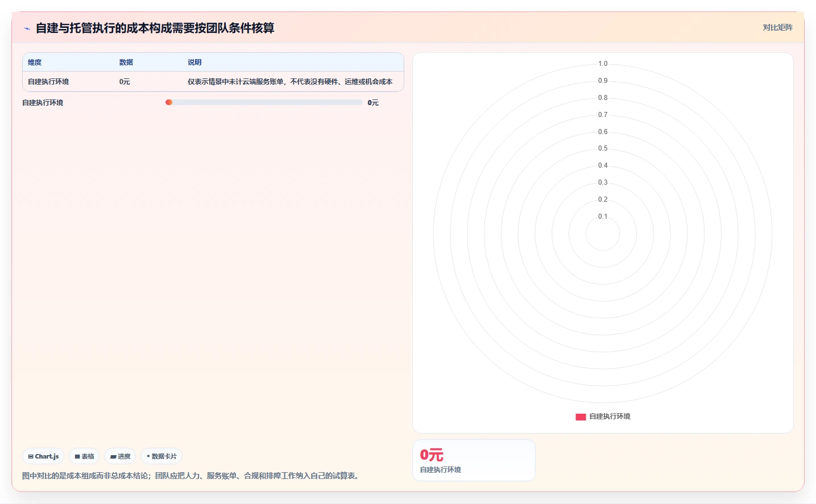Click the 进度 tag chip
816x504 pixels.
click(x=120, y=456)
